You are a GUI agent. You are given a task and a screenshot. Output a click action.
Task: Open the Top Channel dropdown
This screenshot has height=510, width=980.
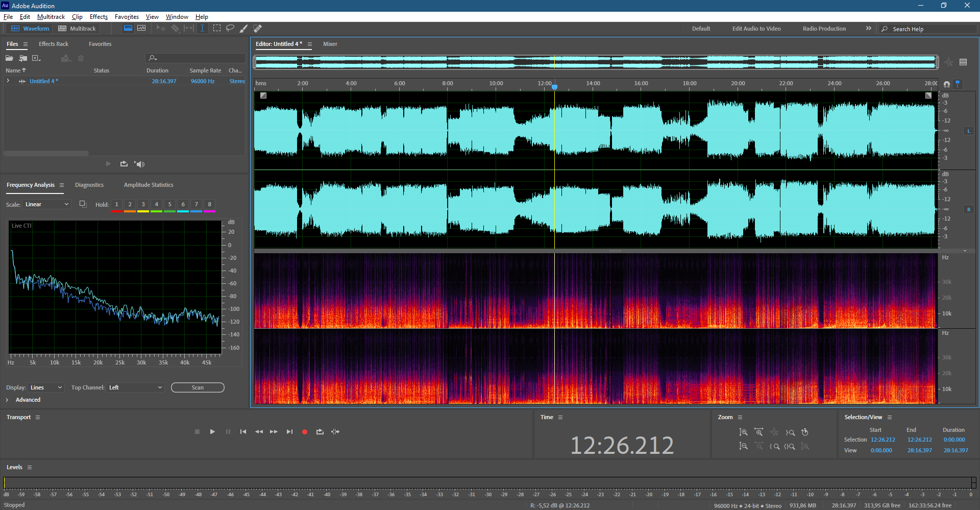click(135, 387)
